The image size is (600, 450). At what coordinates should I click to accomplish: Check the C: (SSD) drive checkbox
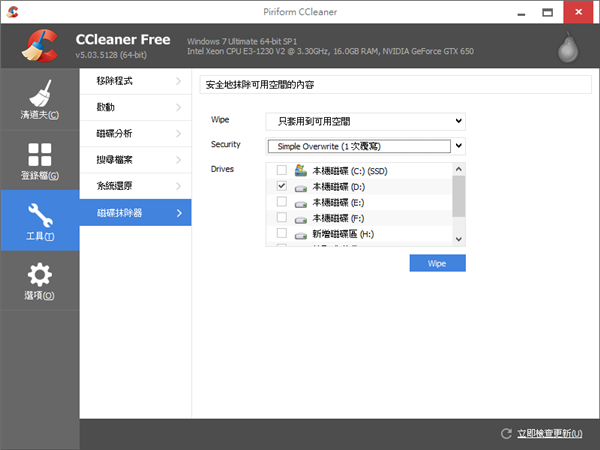[282, 170]
